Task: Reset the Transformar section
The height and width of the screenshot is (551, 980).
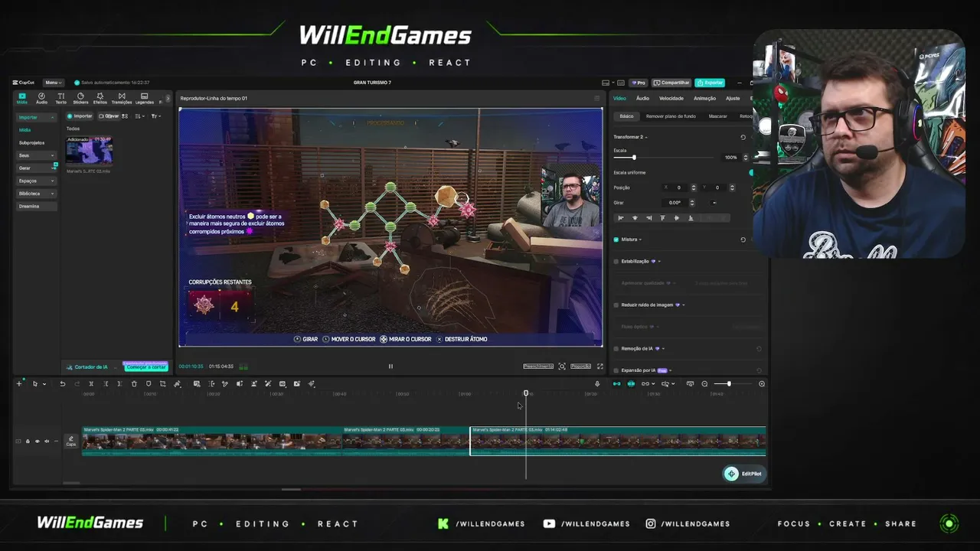Action: [743, 137]
